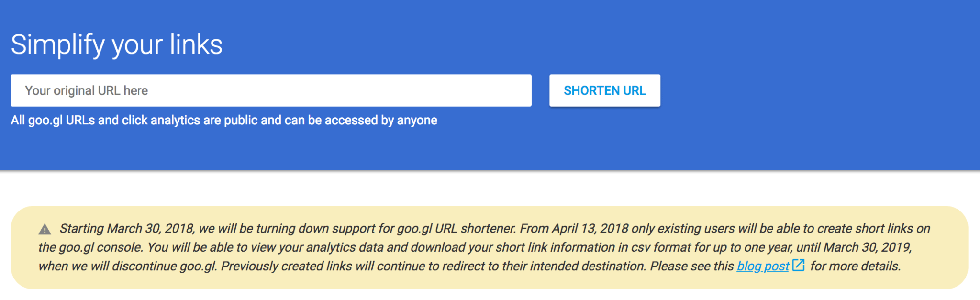The width and height of the screenshot is (980, 300).
Task: Click the public URLs disclaimer text
Action: (224, 120)
